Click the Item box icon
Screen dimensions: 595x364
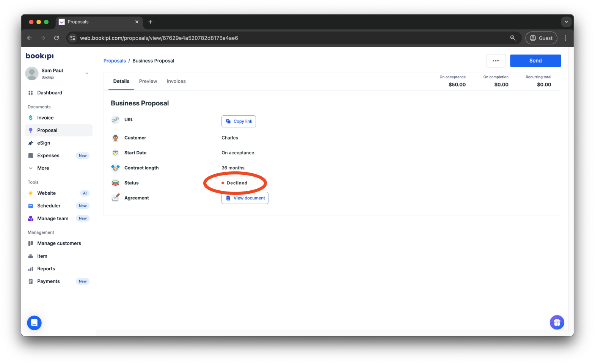pos(31,256)
